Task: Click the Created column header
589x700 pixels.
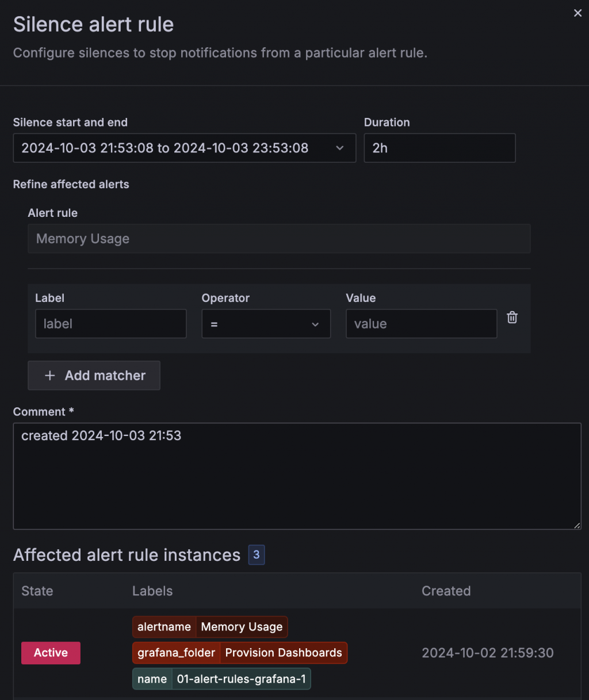Action: pos(446,591)
